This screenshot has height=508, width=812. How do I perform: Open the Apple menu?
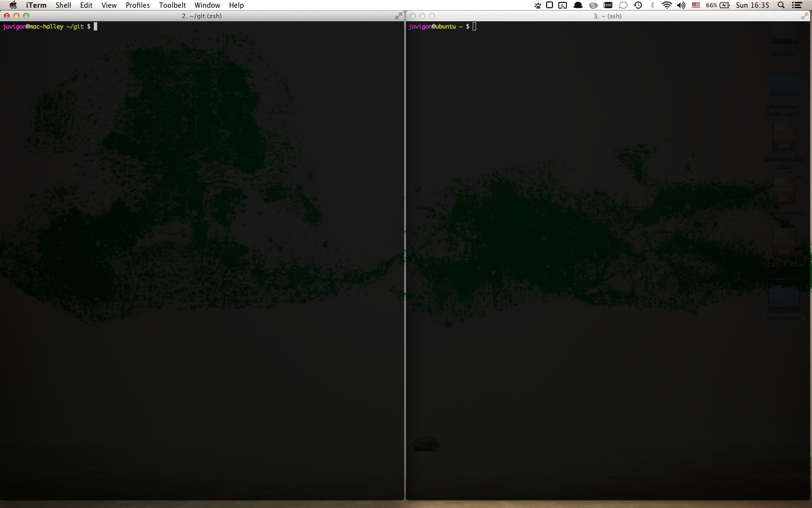[13, 5]
